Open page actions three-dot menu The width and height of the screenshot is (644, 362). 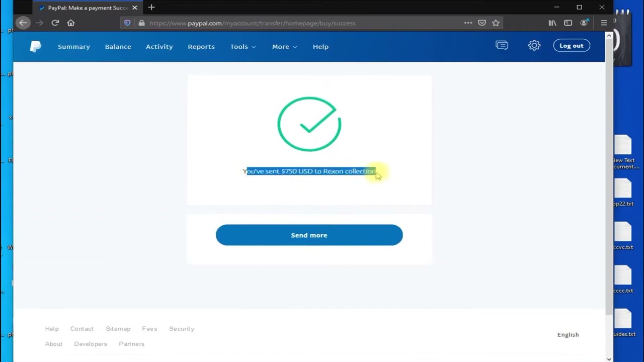click(x=468, y=23)
